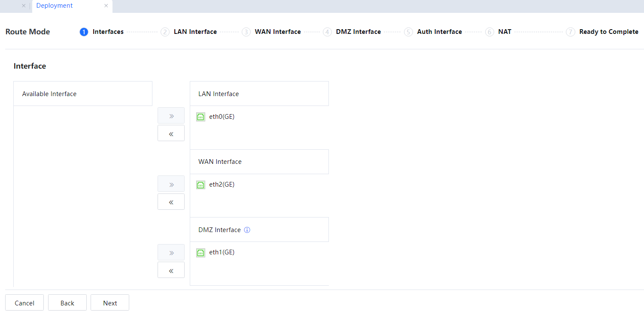Close the Deployment tab
The image size is (644, 311).
[106, 6]
